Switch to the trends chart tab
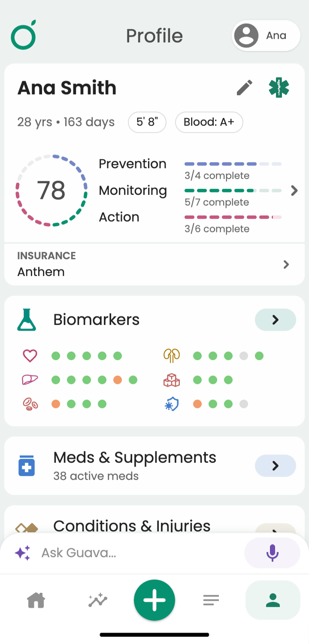Image resolution: width=309 pixels, height=644 pixels. pyautogui.click(x=98, y=600)
